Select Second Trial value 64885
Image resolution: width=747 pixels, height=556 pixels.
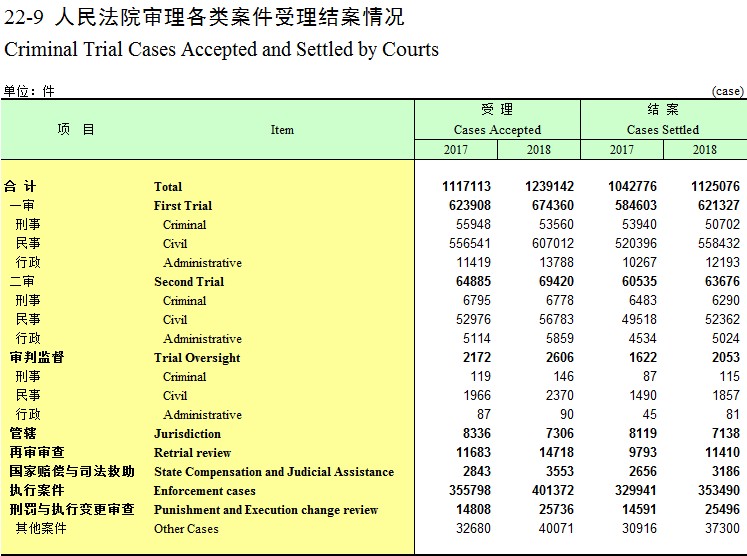473,282
